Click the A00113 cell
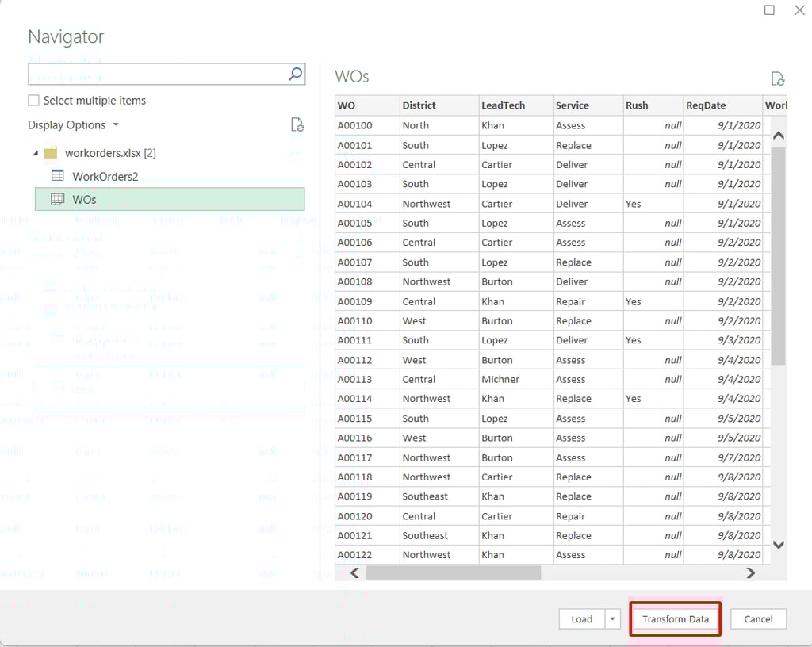 (367, 380)
